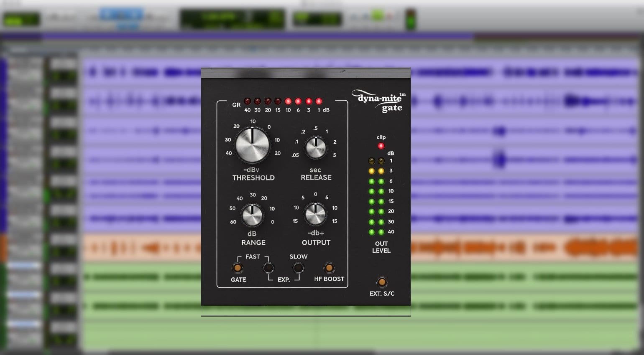The image size is (644, 355).
Task: Click the Output gain knob
Action: point(315,214)
